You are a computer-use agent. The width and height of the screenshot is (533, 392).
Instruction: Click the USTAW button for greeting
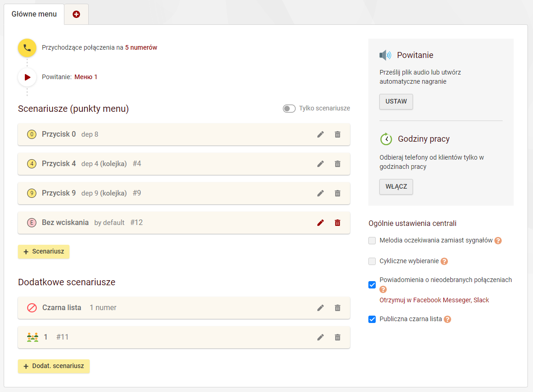tap(396, 102)
